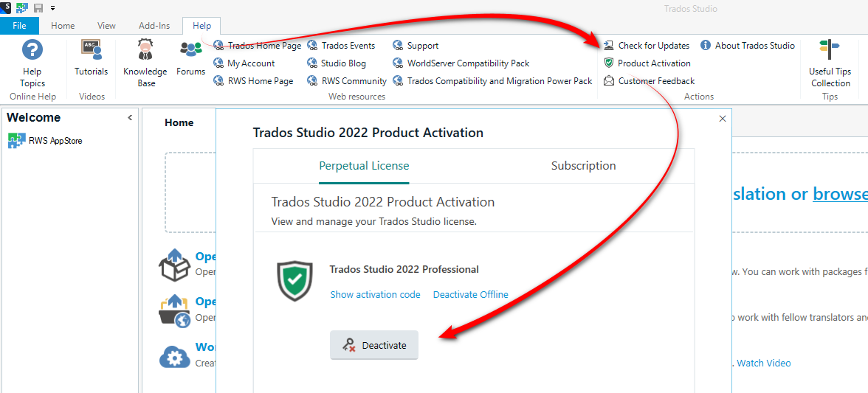Viewport: 868px width, 393px height.
Task: Select the Home tab in welcome view
Action: pyautogui.click(x=179, y=122)
